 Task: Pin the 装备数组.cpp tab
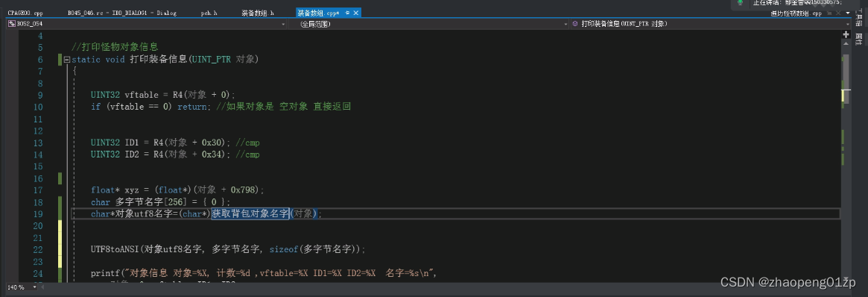[x=347, y=13]
